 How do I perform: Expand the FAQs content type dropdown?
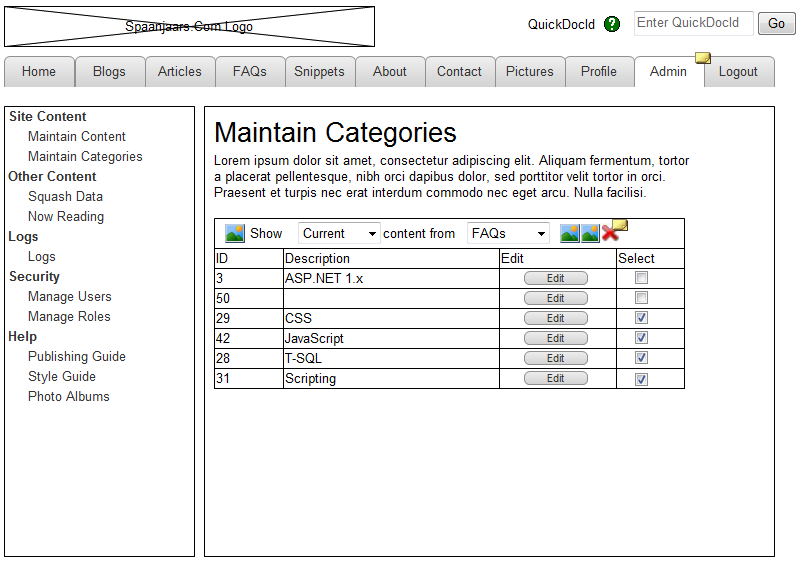(x=508, y=233)
